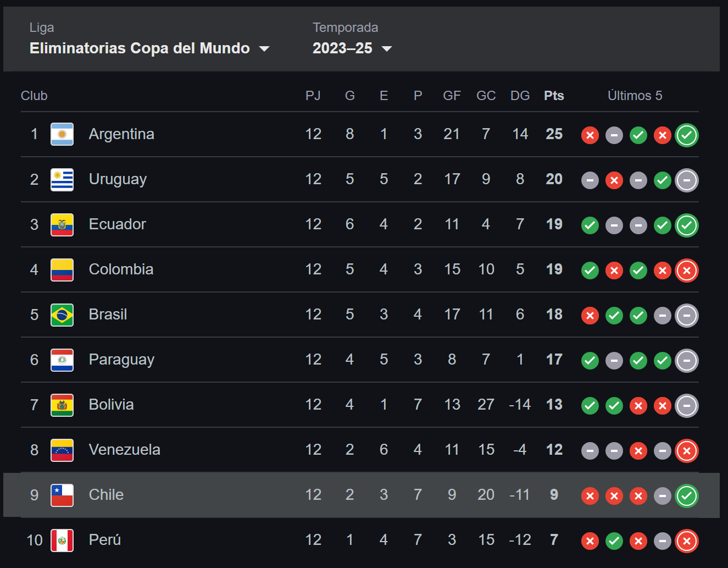
Task: Select the Bolivia team name
Action: pyautogui.click(x=112, y=405)
